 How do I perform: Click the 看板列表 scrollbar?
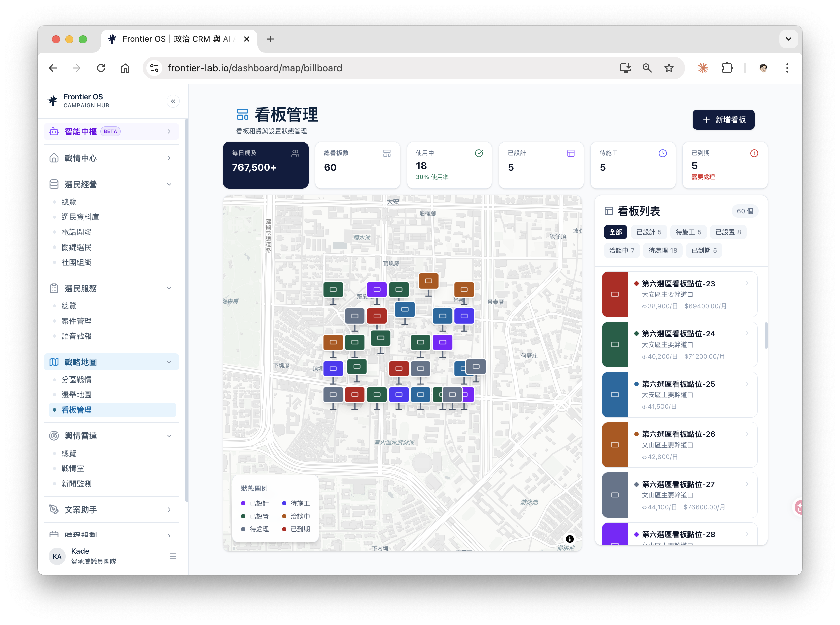[x=766, y=335]
